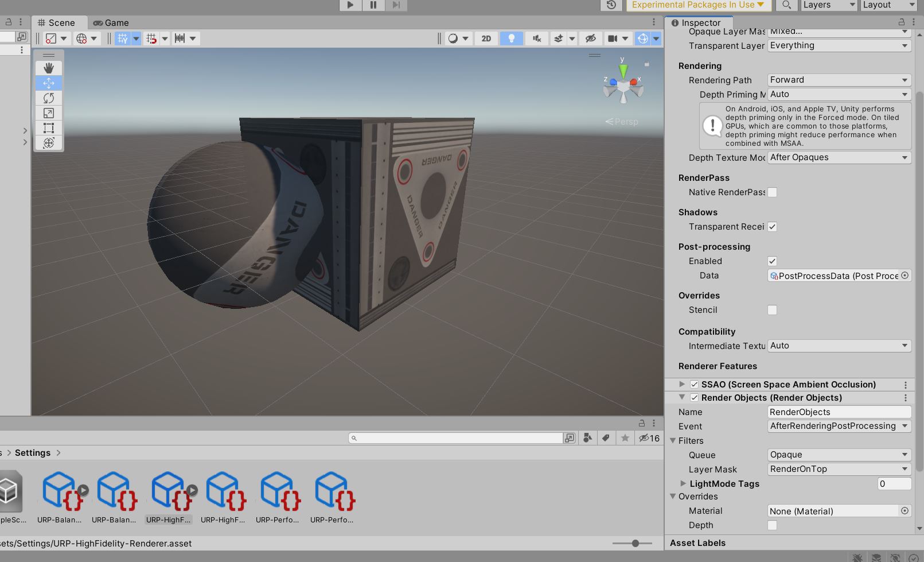This screenshot has height=562, width=924.
Task: Open the Event dropdown showing AfterRenderingPostProcessing
Action: (839, 426)
